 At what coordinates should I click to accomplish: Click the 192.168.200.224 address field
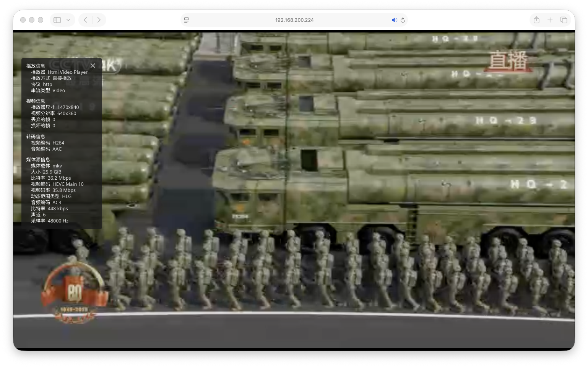coord(294,20)
